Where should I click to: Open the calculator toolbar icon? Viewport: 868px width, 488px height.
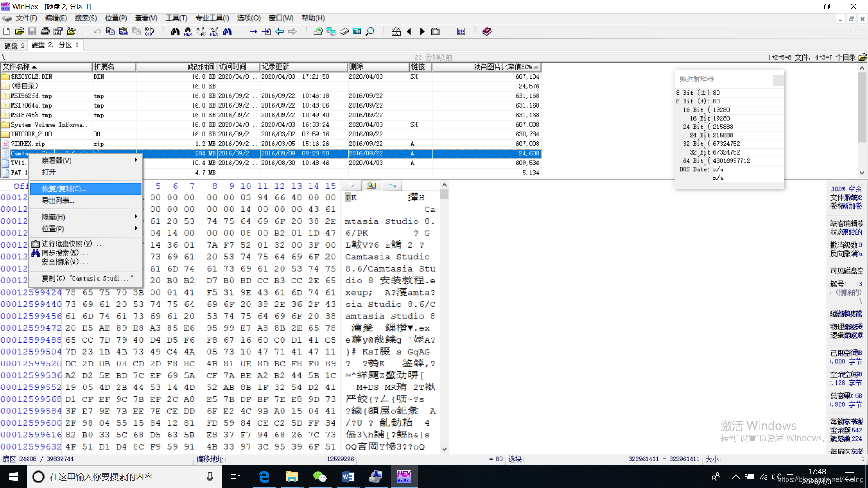coord(357,32)
